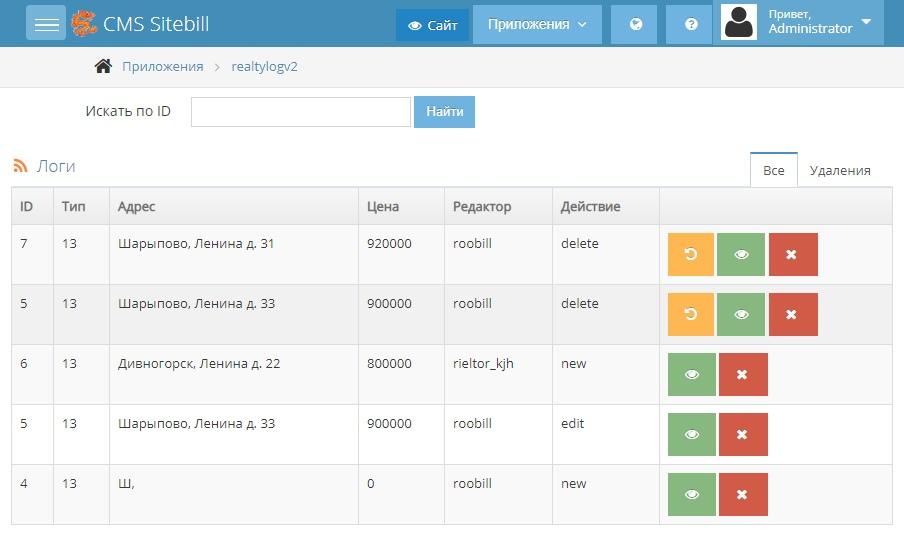Remove the Дивногорск log entry

pos(742,374)
